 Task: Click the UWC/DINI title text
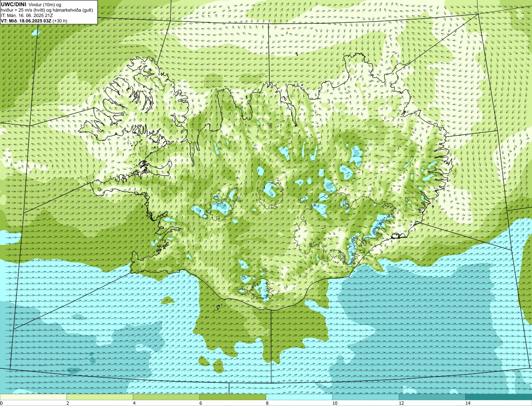point(13,4)
